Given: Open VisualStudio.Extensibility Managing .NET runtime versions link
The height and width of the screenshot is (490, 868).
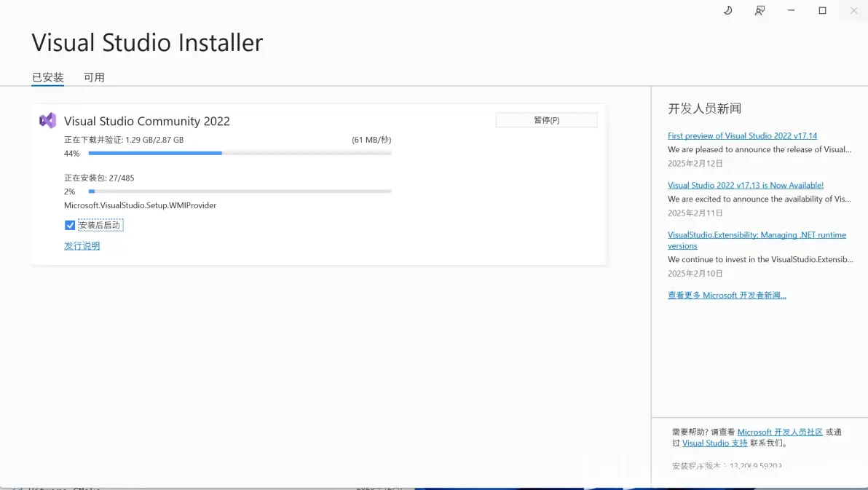Looking at the screenshot, I should [757, 240].
